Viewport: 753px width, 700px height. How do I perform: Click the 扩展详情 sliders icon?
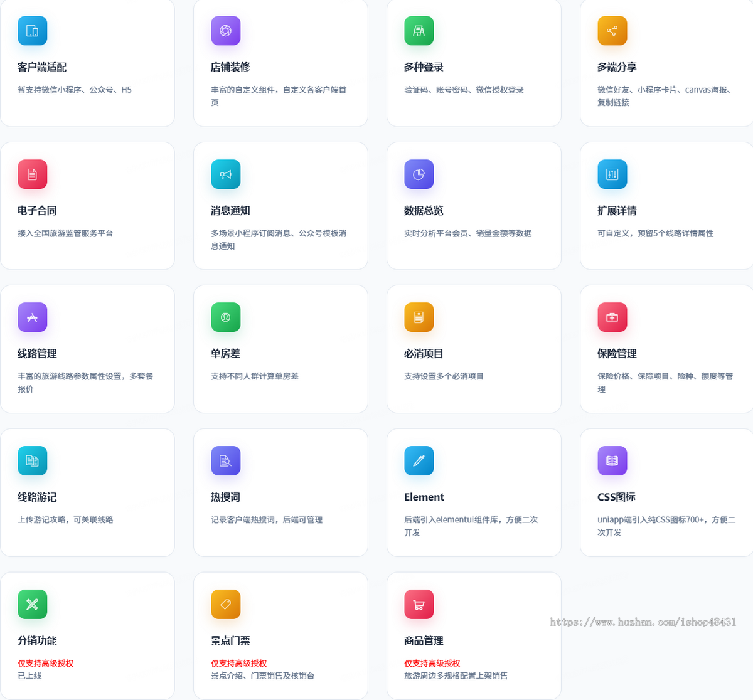pyautogui.click(x=612, y=174)
